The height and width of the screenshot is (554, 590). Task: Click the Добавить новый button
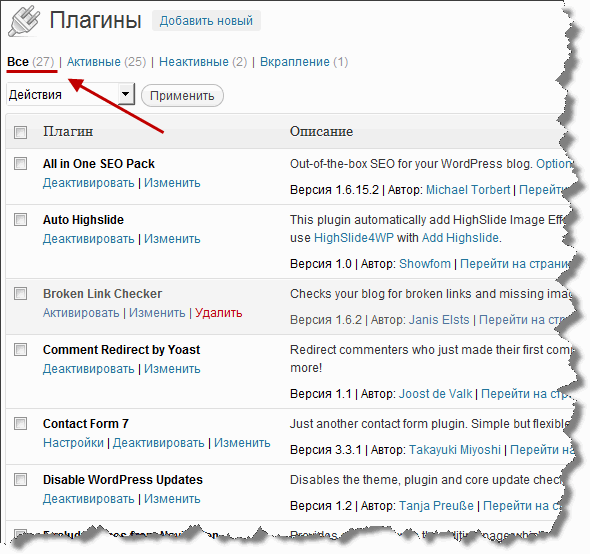point(206,21)
